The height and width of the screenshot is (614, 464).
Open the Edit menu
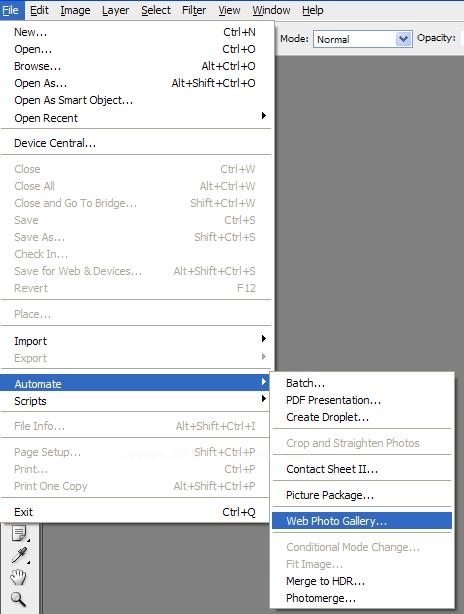click(x=39, y=10)
